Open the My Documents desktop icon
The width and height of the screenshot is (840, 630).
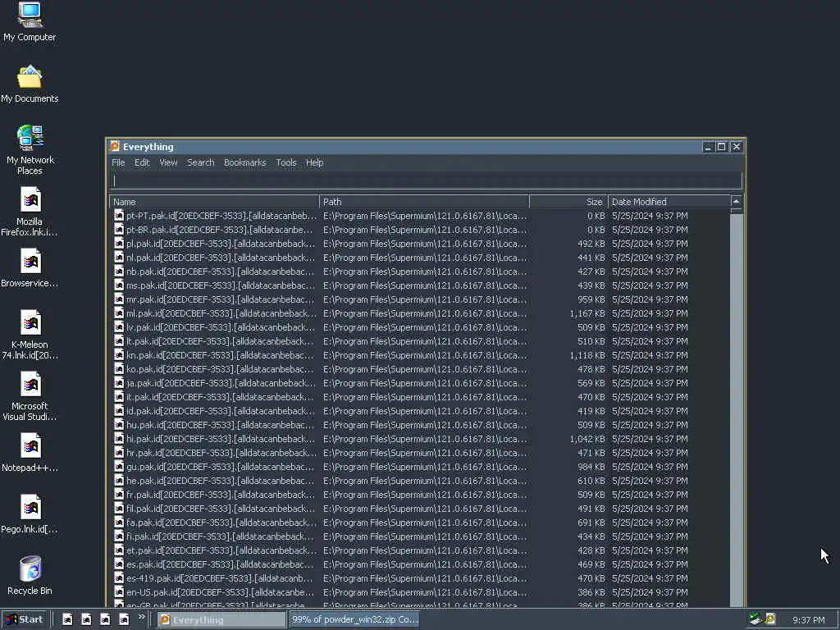[30, 77]
